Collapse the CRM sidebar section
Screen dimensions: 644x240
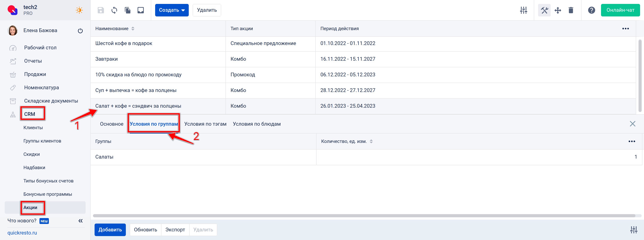click(x=30, y=114)
